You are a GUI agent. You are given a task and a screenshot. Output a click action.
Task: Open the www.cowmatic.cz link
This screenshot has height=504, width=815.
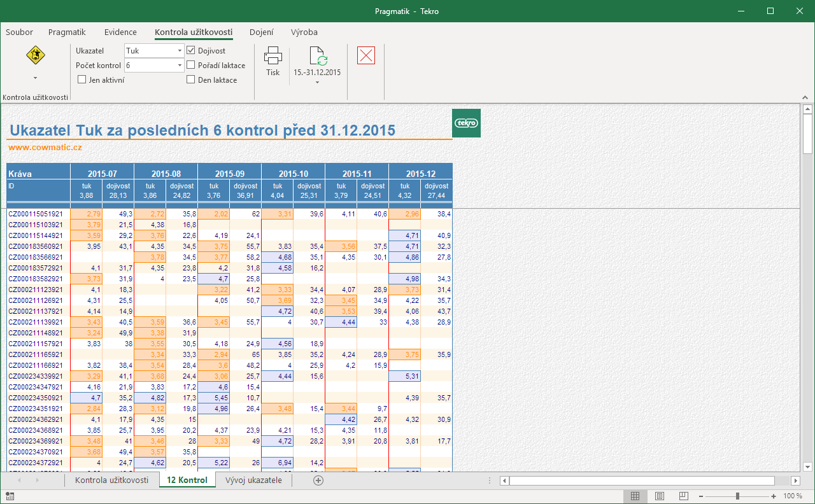(45, 148)
